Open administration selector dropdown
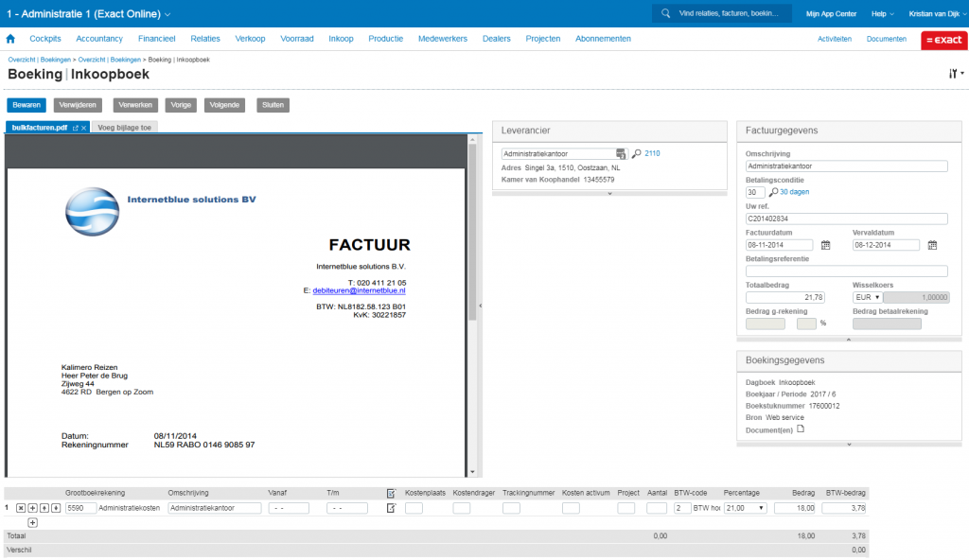The height and width of the screenshot is (560, 969). [167, 14]
